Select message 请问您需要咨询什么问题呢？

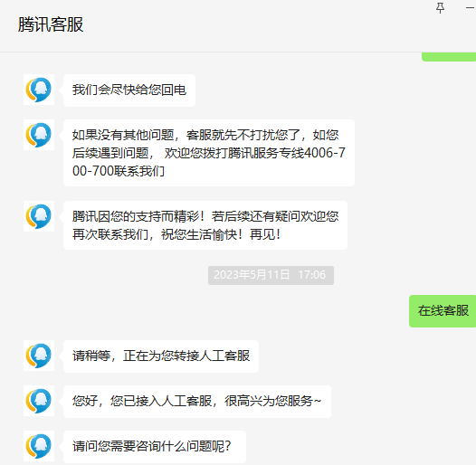155,447
